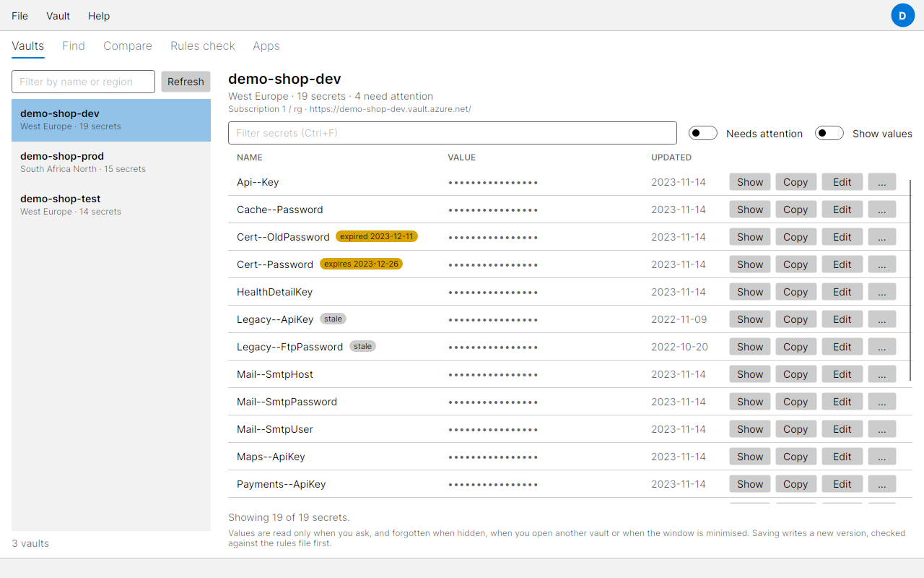Open the Help menu

tap(99, 16)
